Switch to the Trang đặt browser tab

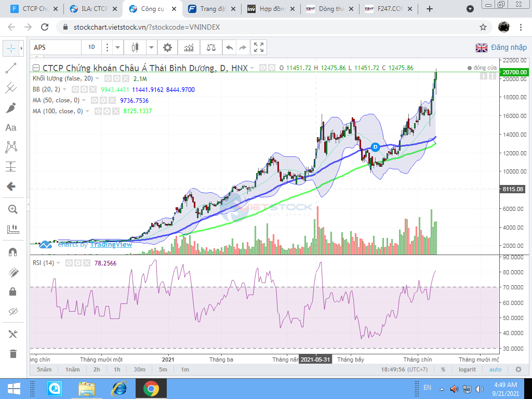[212, 9]
